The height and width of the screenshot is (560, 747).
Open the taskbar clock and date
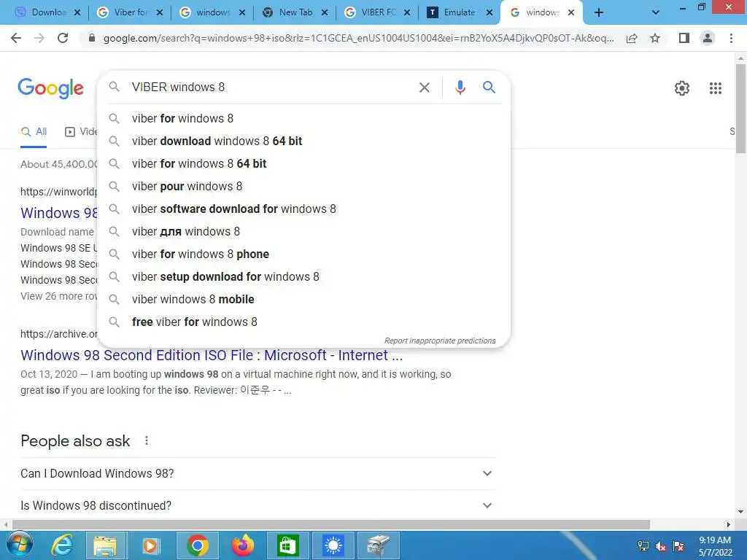(x=715, y=546)
